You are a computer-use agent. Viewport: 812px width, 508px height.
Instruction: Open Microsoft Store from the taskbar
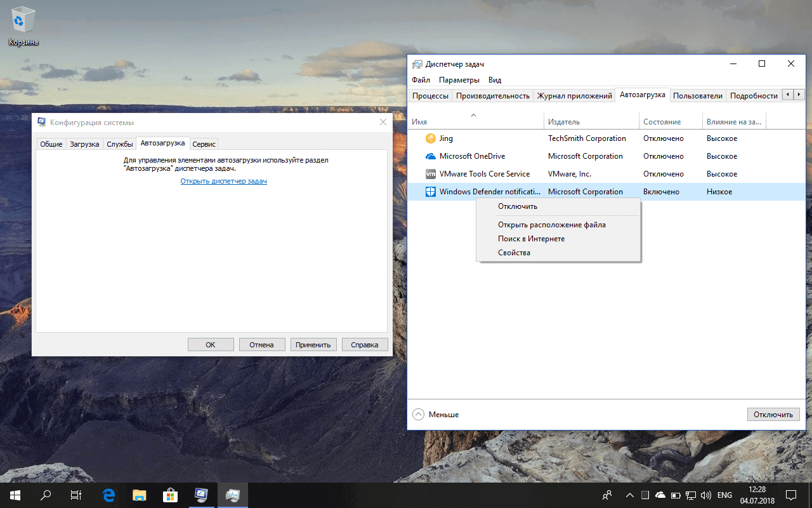pyautogui.click(x=170, y=495)
